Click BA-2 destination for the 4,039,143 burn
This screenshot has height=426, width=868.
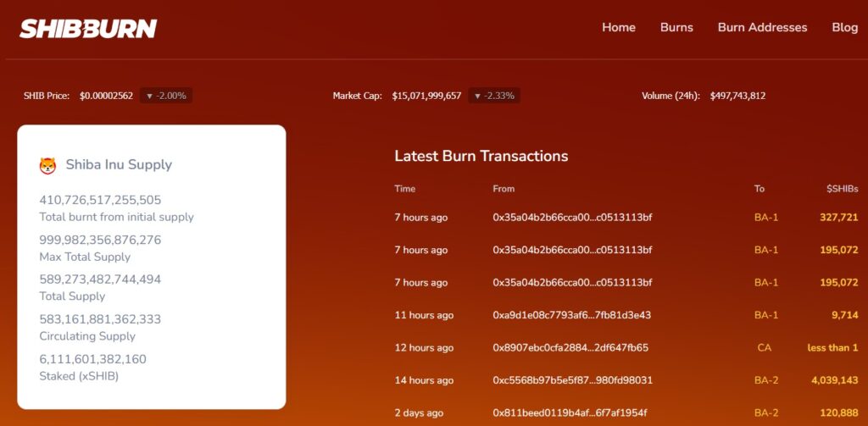(766, 380)
